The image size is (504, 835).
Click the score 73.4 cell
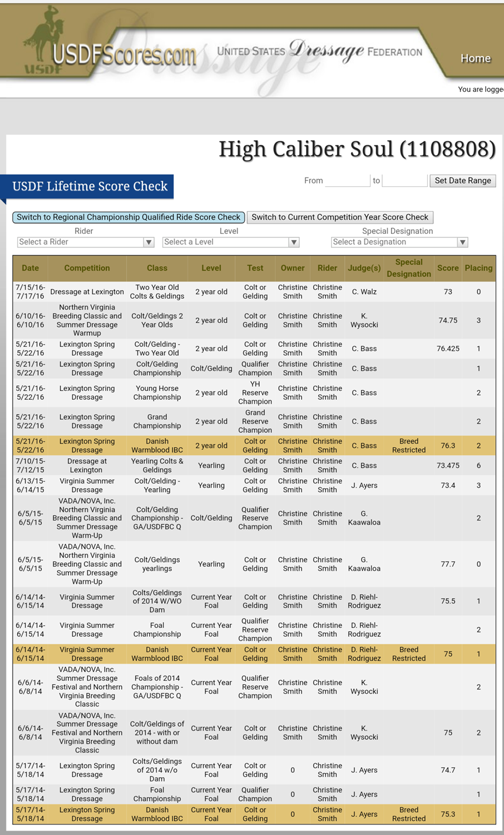pos(448,485)
